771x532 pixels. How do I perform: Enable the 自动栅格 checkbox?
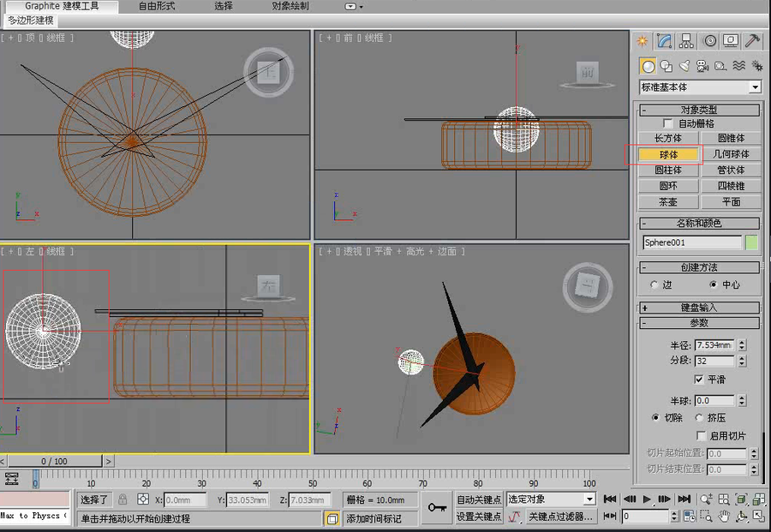[667, 123]
